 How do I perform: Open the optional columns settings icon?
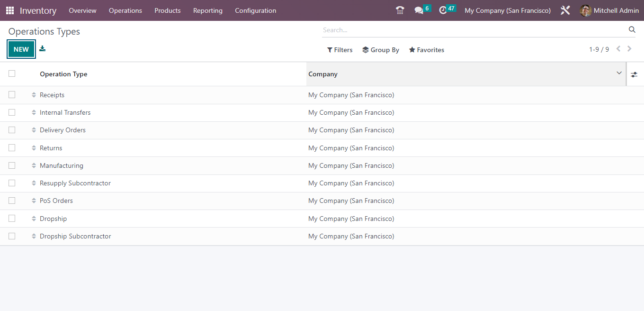pyautogui.click(x=634, y=74)
